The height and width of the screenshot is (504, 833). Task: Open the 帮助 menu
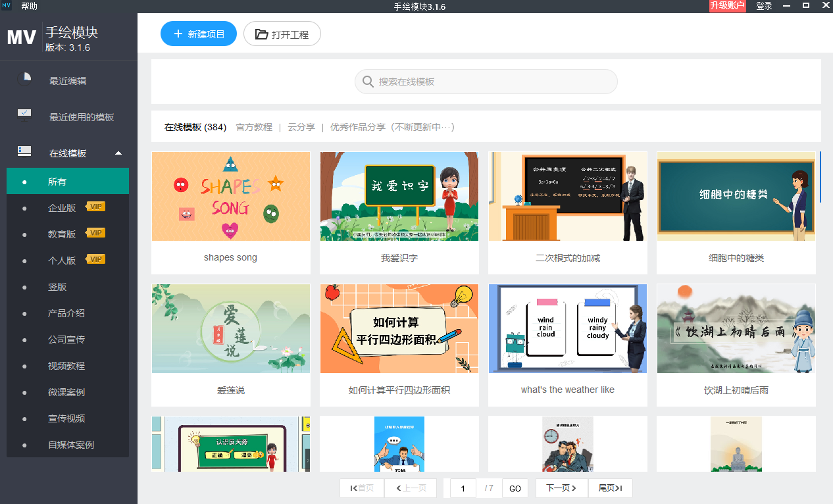click(29, 6)
